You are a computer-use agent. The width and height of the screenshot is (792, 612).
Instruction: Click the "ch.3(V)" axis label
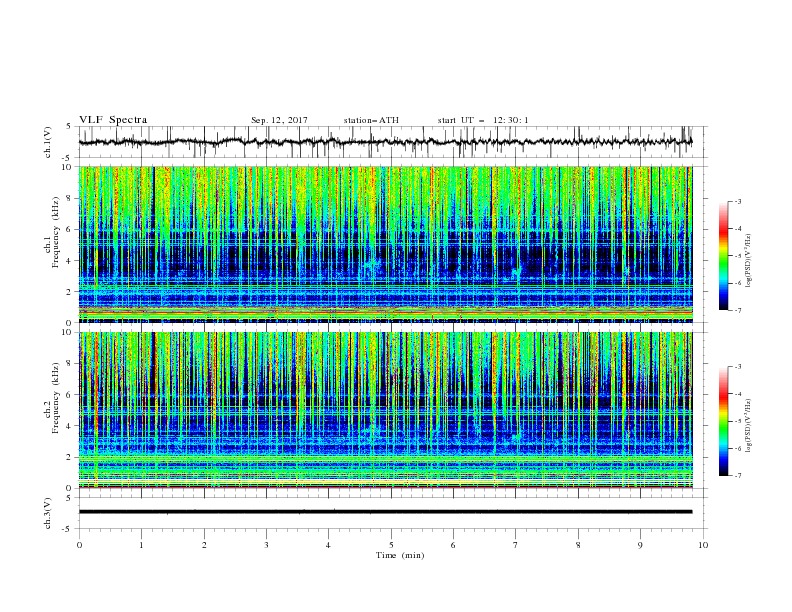click(48, 513)
